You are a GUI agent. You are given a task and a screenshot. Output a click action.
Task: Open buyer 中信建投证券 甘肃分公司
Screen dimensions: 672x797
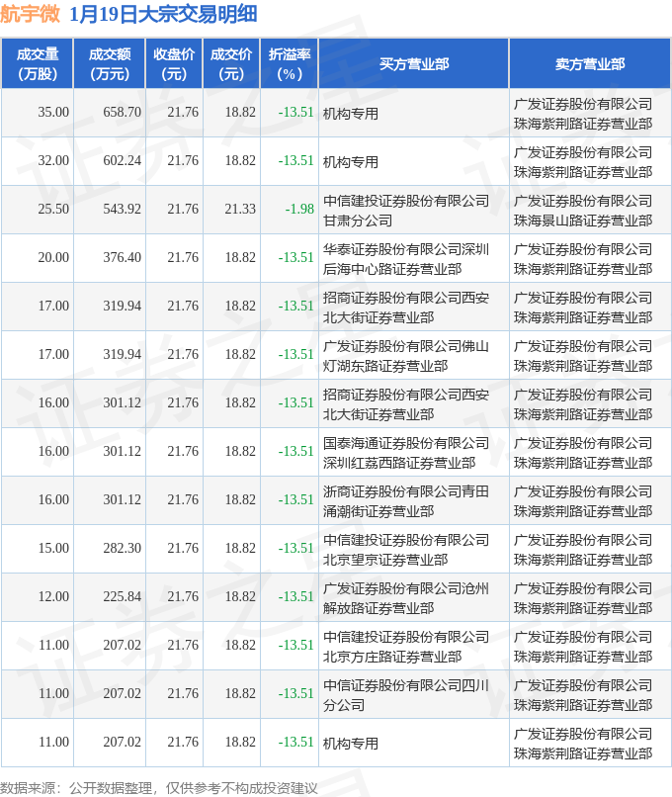point(405,210)
